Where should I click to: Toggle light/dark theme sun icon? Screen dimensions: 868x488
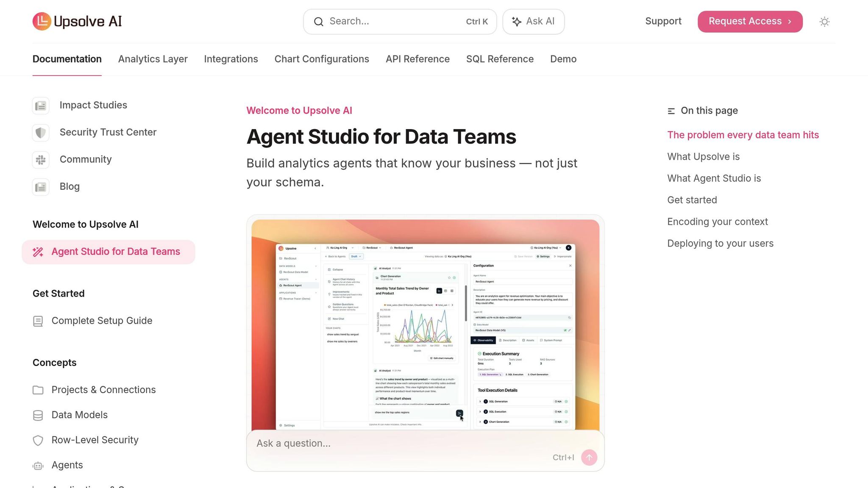(x=824, y=22)
